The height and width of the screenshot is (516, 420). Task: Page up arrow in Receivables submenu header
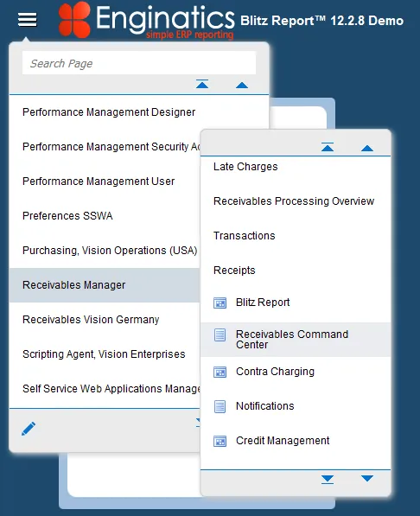click(367, 149)
